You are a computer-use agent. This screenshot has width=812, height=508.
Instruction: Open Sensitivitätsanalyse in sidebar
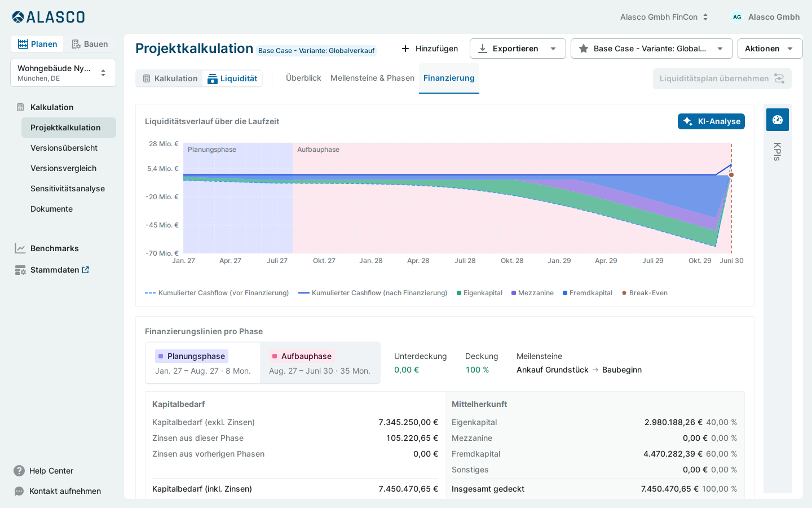pyautogui.click(x=68, y=189)
